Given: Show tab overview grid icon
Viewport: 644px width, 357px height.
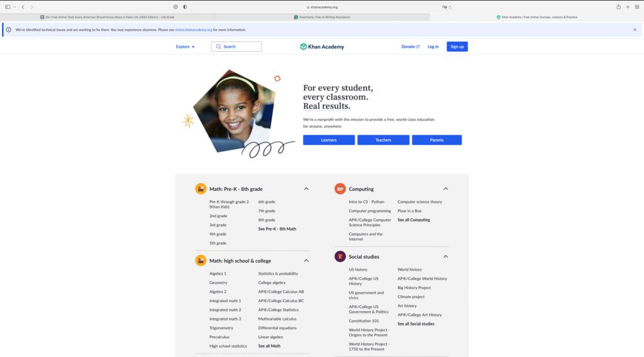Looking at the screenshot, I should (x=637, y=7).
